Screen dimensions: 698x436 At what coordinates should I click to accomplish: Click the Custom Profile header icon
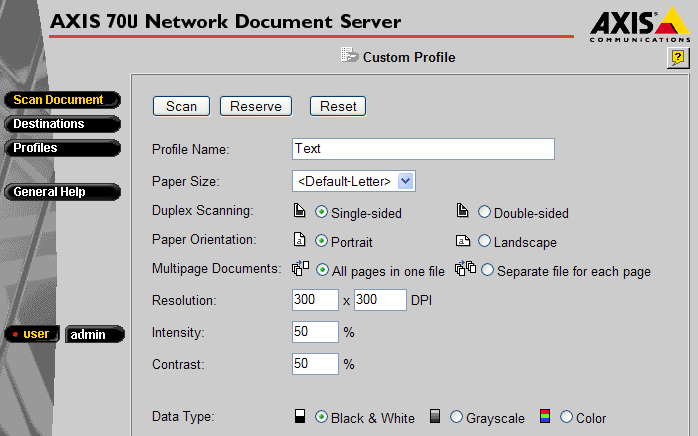point(349,55)
